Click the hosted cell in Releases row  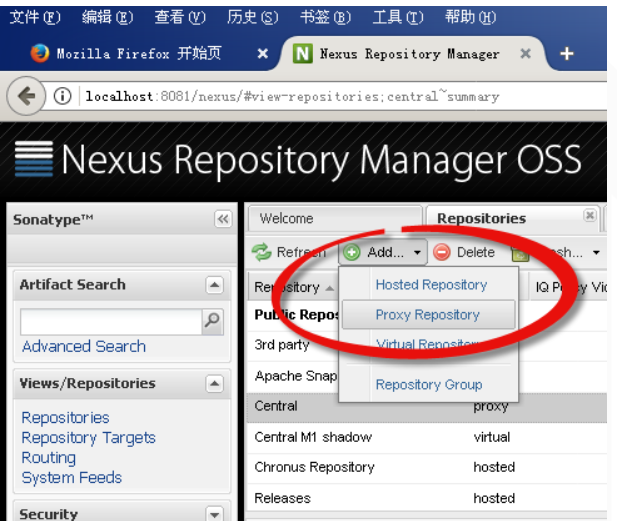(x=494, y=498)
